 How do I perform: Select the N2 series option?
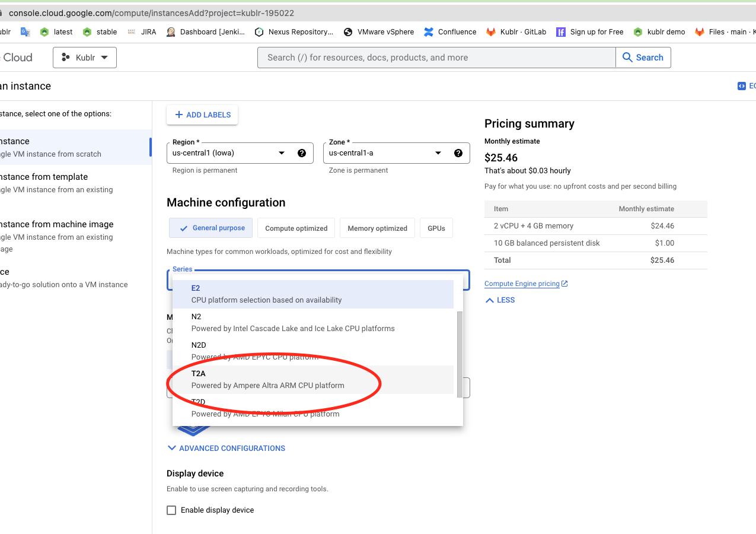[x=313, y=323]
